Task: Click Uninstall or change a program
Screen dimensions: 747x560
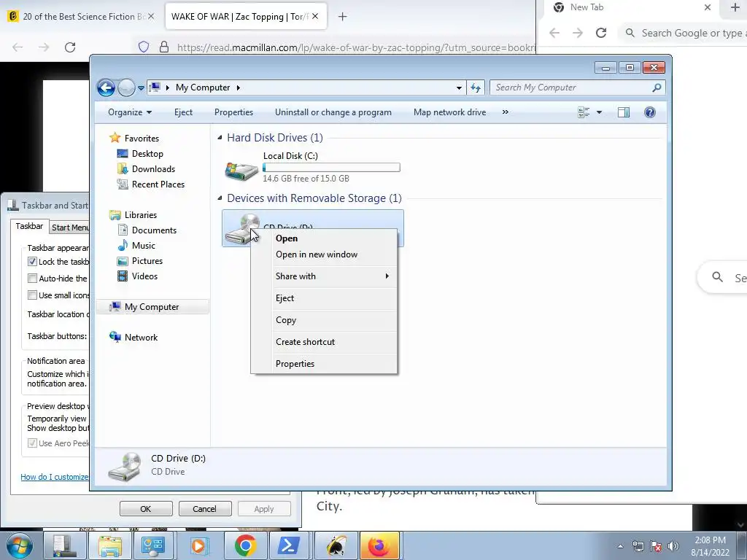Action: 333,112
